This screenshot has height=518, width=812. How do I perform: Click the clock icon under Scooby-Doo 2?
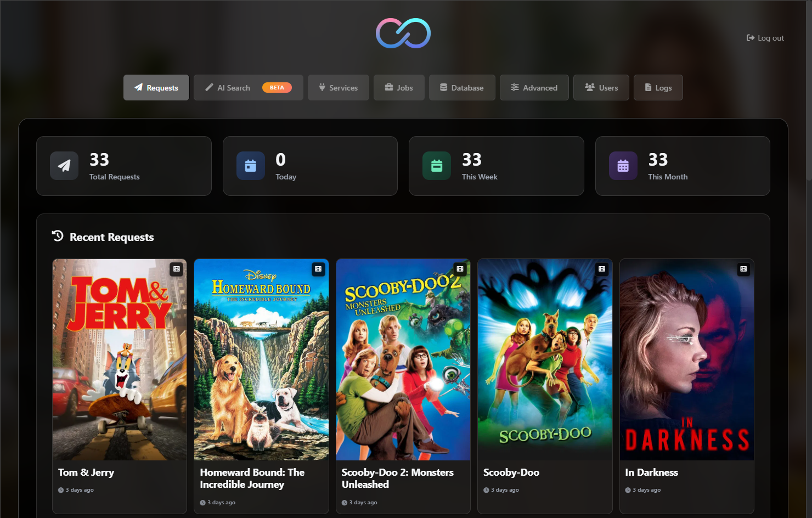click(345, 503)
